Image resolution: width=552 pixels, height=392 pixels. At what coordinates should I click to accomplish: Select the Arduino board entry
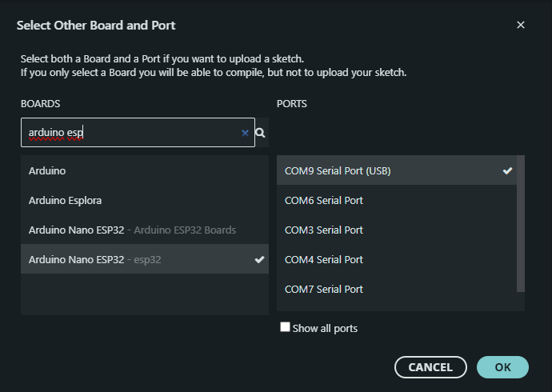[x=47, y=170]
